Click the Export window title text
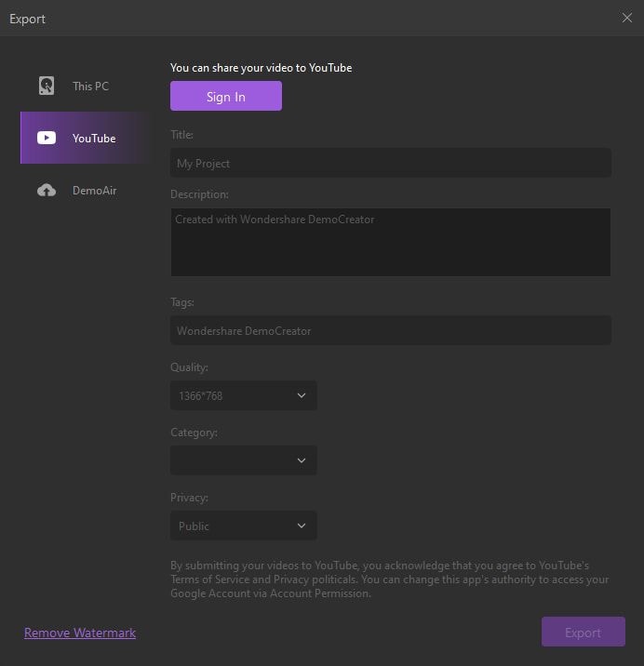Viewport: 644px width, 666px height. 28,19
